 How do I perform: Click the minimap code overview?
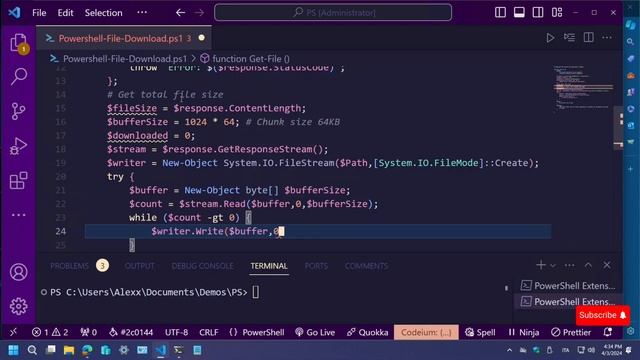tap(584, 89)
